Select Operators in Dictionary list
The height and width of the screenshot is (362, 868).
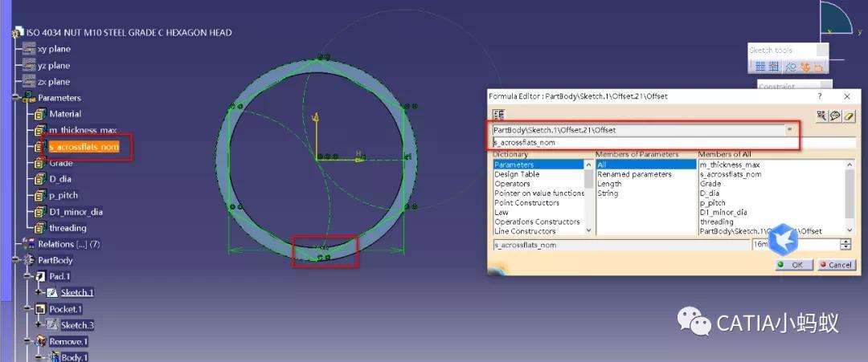[x=512, y=184]
